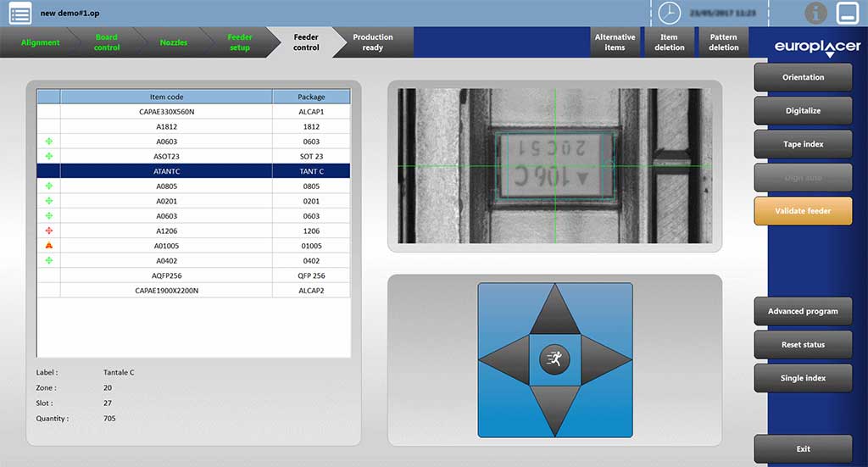Image resolution: width=868 pixels, height=467 pixels.
Task: Click the red status icon for A1206
Action: pyautogui.click(x=48, y=231)
